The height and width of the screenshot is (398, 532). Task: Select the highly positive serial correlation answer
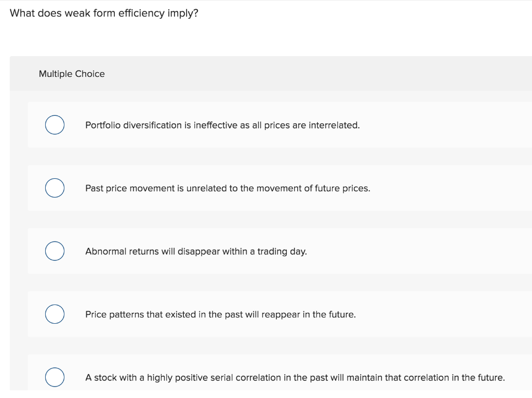pyautogui.click(x=295, y=377)
